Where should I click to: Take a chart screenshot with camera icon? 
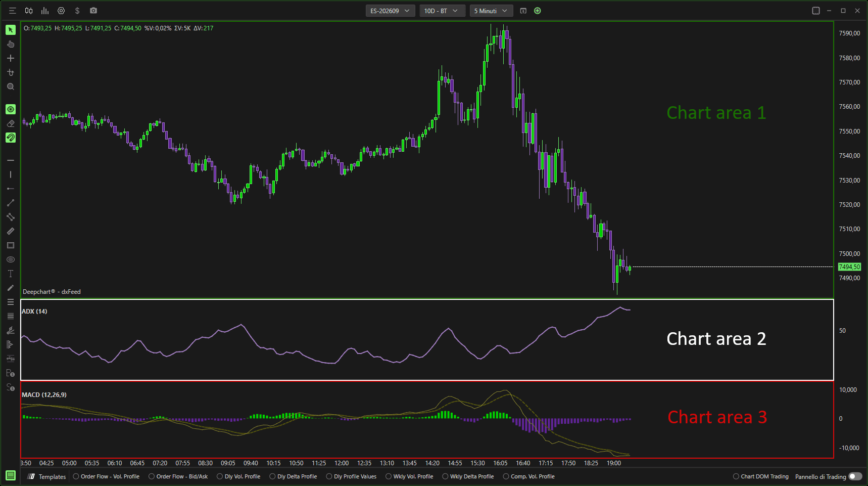point(93,11)
